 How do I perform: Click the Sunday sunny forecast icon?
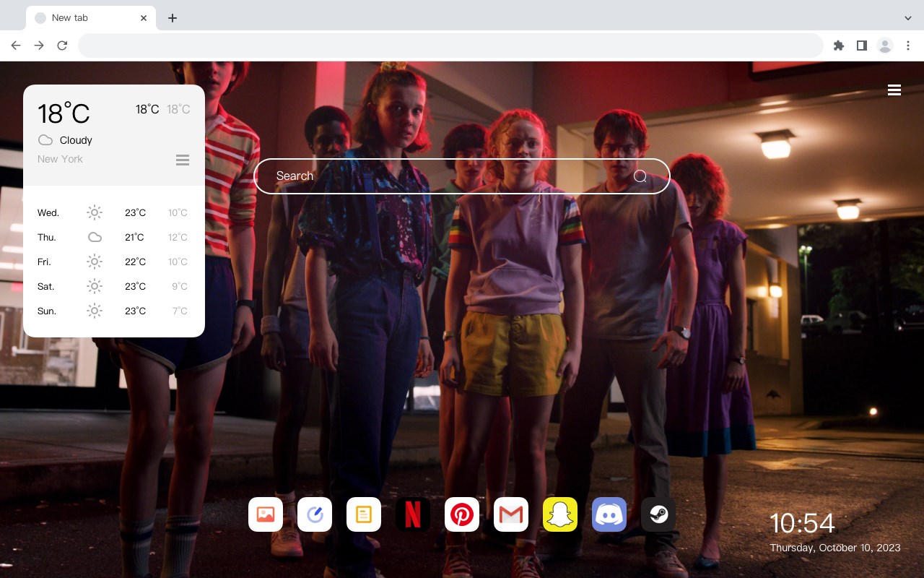tap(95, 311)
